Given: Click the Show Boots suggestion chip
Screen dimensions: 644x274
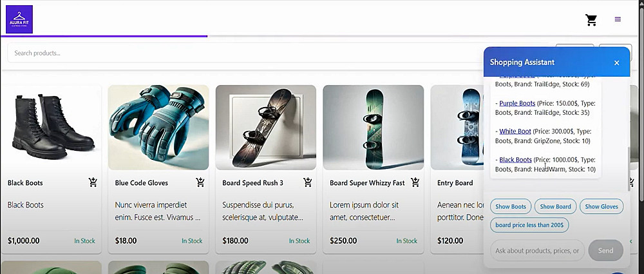Looking at the screenshot, I should point(510,207).
